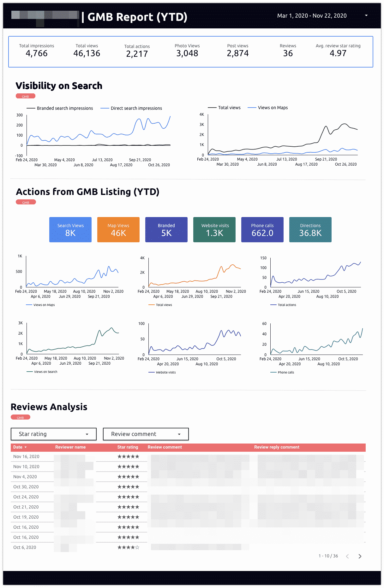384x588 pixels.
Task: Click the Map Views 46K scorecard
Action: [118, 230]
